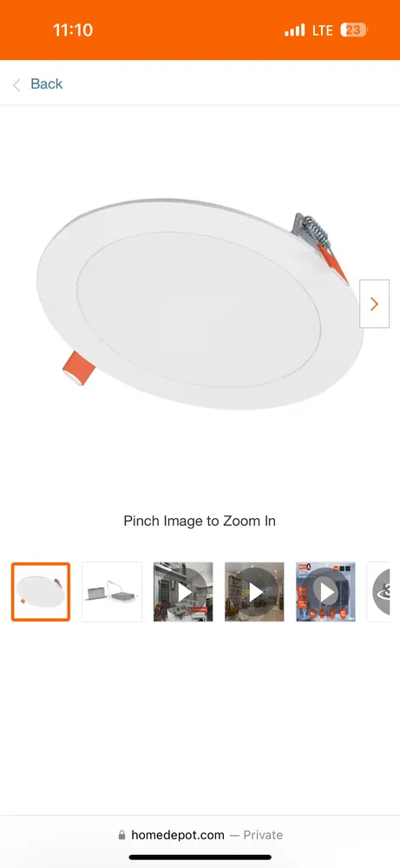Viewport: 400px width, 868px height.
Task: Show next product image with orange arrow
Action: pyautogui.click(x=375, y=304)
